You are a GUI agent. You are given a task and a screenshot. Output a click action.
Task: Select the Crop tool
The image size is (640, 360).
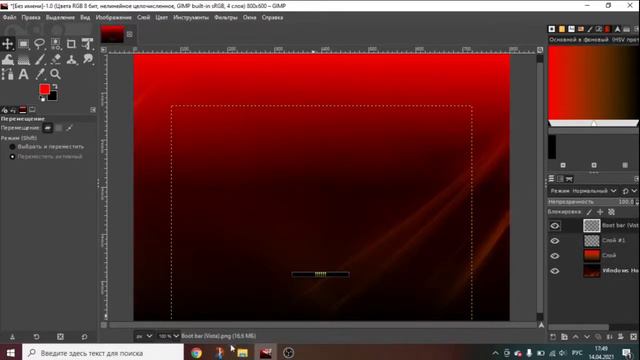pyautogui.click(x=71, y=44)
